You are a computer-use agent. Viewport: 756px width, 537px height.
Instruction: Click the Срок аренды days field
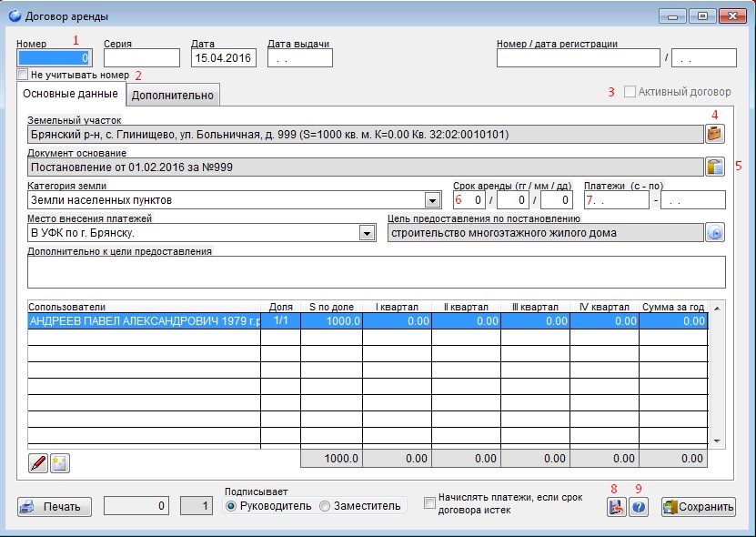(x=557, y=199)
